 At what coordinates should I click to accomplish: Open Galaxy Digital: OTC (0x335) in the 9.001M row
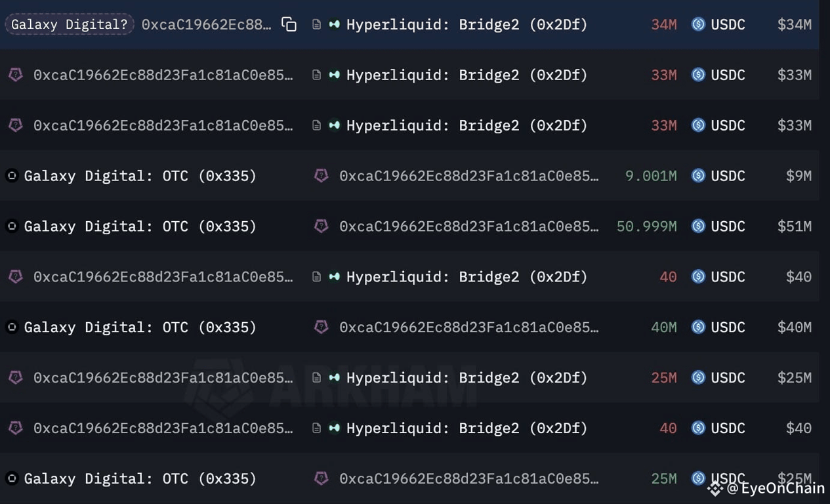click(x=140, y=176)
